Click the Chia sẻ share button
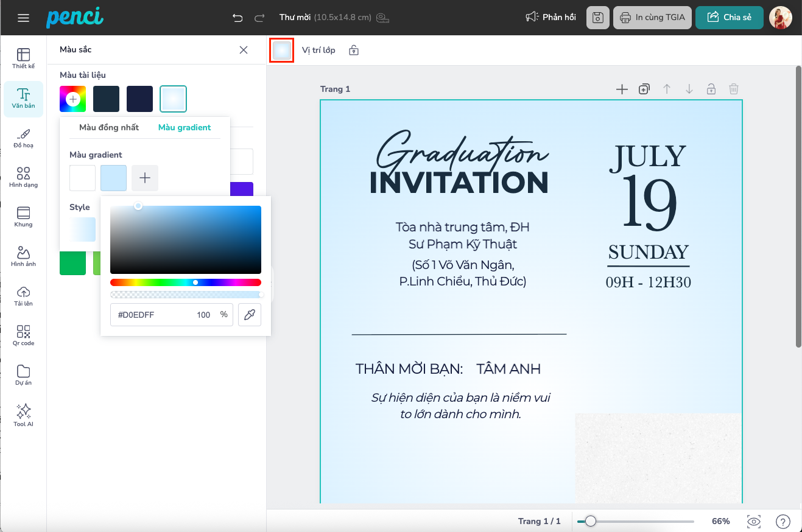This screenshot has width=802, height=532. (x=729, y=18)
